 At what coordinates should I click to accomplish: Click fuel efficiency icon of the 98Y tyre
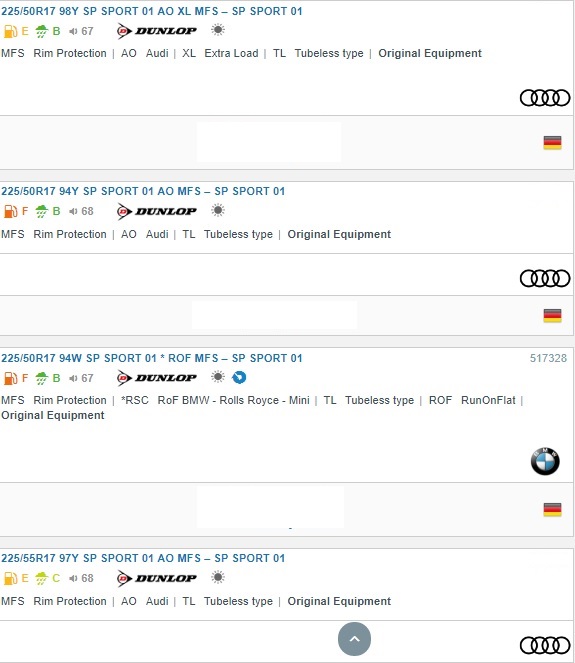[10, 31]
